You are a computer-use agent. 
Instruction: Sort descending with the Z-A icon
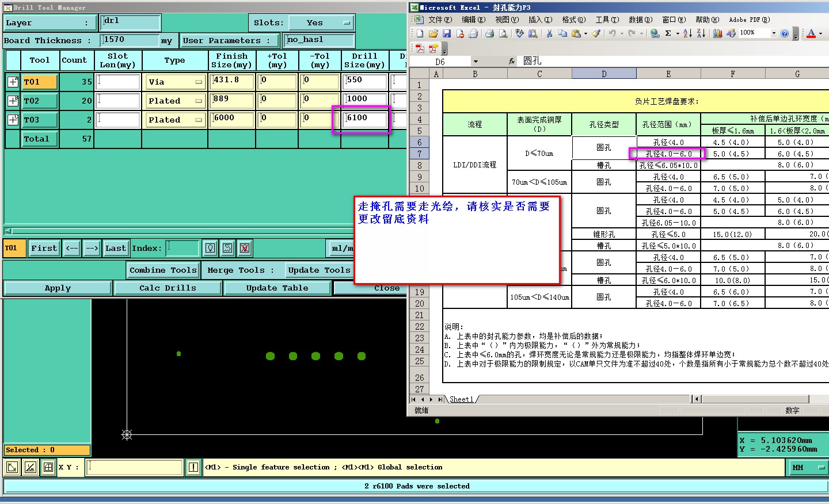pyautogui.click(x=701, y=33)
